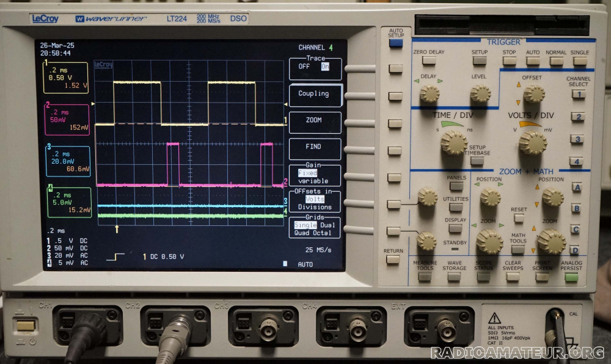Push the RETURN button
This screenshot has height=364, width=611.
(x=393, y=260)
